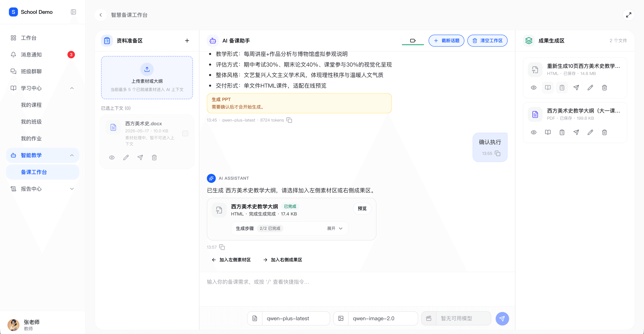This screenshot has width=644, height=334.
Task: Click the 2/2 已完成 step counter
Action: 270,229
